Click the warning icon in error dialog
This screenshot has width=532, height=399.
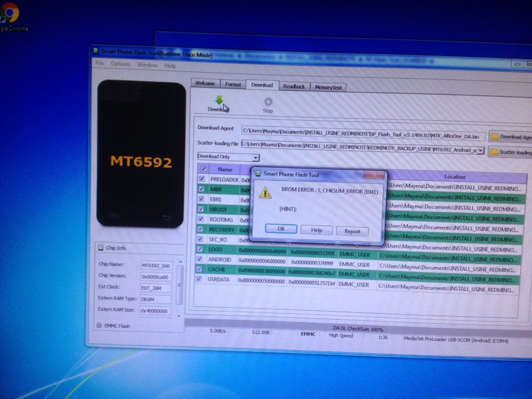coord(265,193)
